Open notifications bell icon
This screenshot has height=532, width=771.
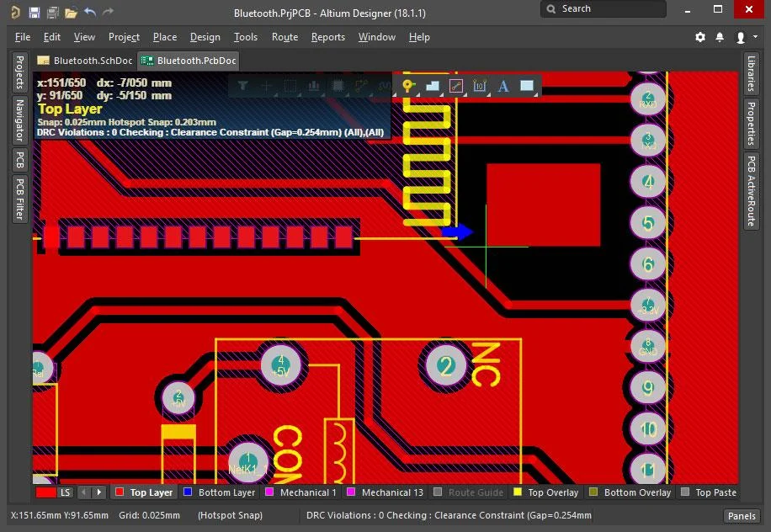click(x=720, y=37)
